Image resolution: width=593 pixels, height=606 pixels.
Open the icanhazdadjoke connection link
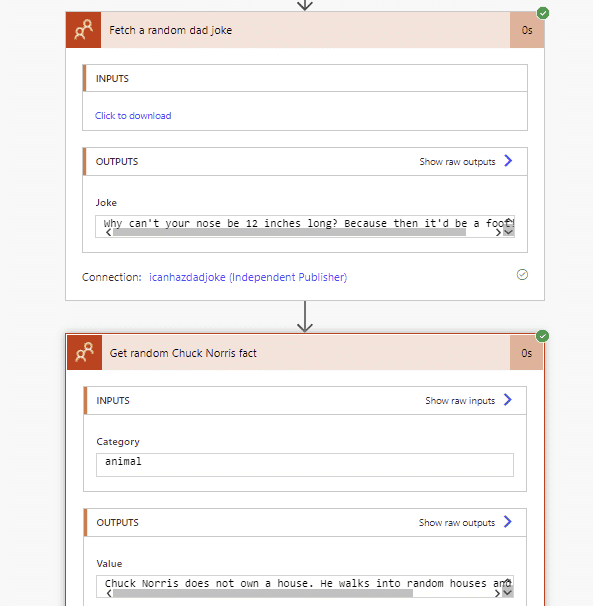pos(248,277)
